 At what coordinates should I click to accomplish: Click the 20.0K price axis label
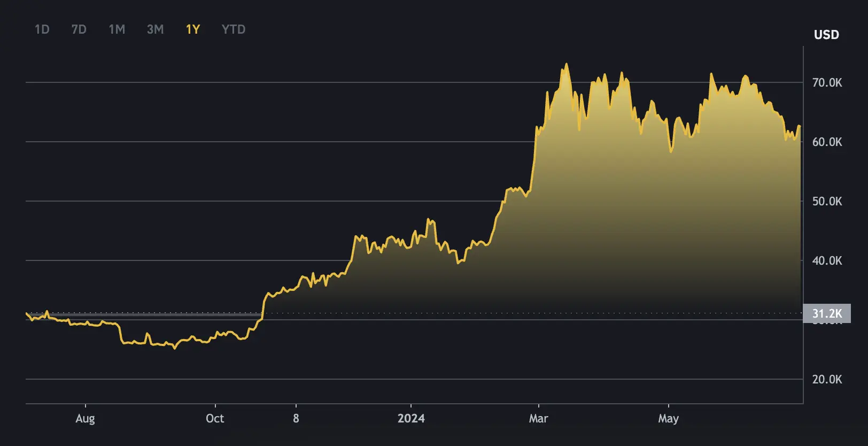827,379
